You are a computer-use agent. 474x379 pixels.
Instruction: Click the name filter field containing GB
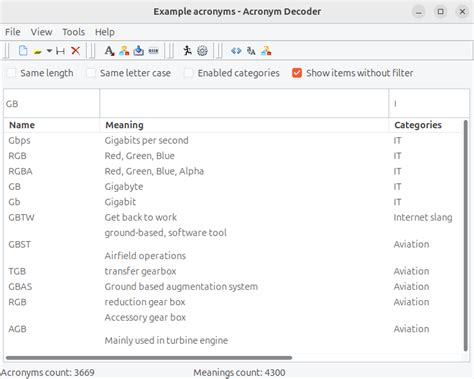tap(52, 104)
